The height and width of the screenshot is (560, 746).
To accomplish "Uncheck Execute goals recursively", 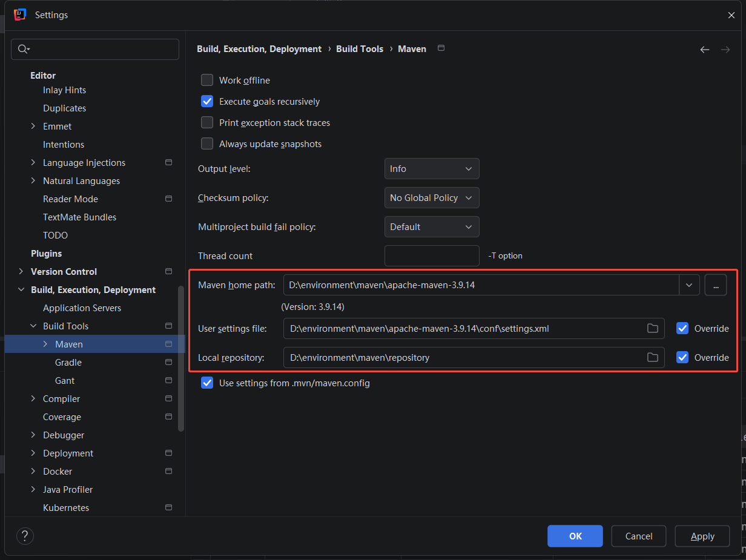I will click(207, 101).
